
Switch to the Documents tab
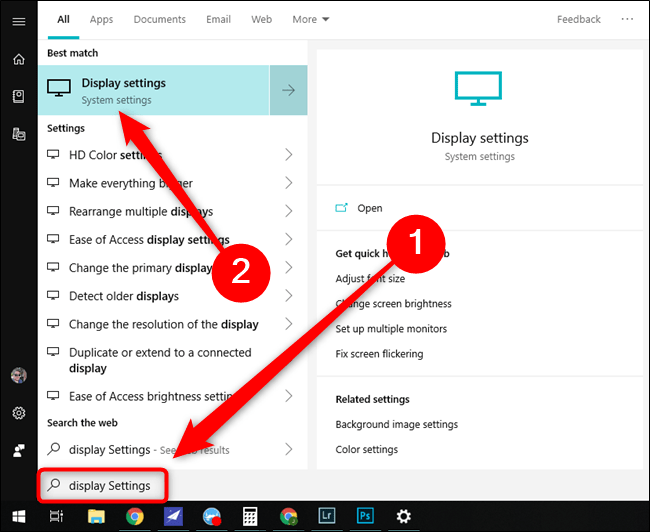(x=159, y=19)
